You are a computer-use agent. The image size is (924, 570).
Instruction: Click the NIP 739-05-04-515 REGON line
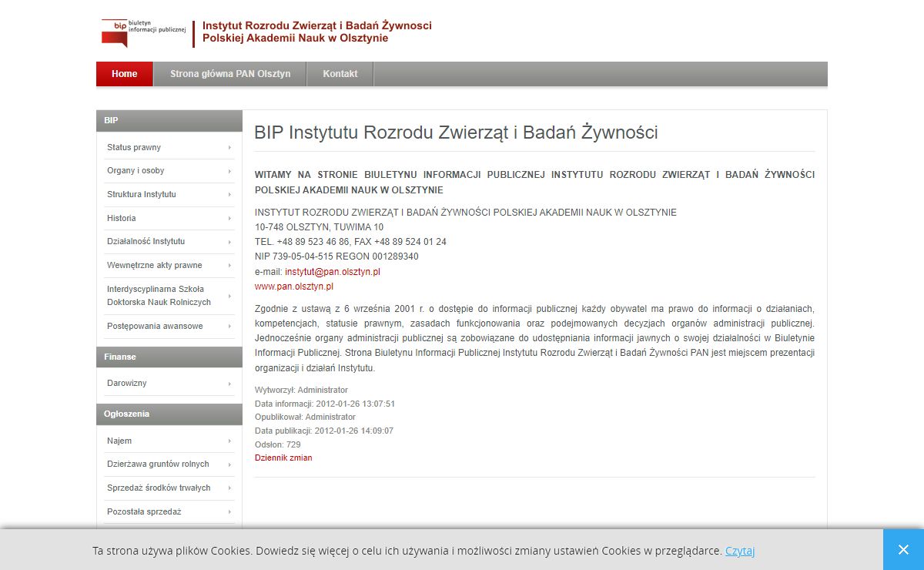(336, 256)
